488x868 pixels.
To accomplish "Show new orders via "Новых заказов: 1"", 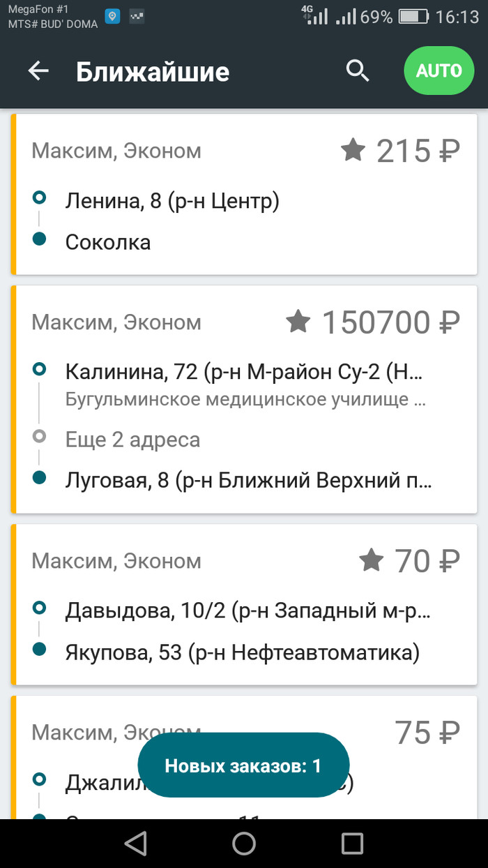I will (x=243, y=765).
